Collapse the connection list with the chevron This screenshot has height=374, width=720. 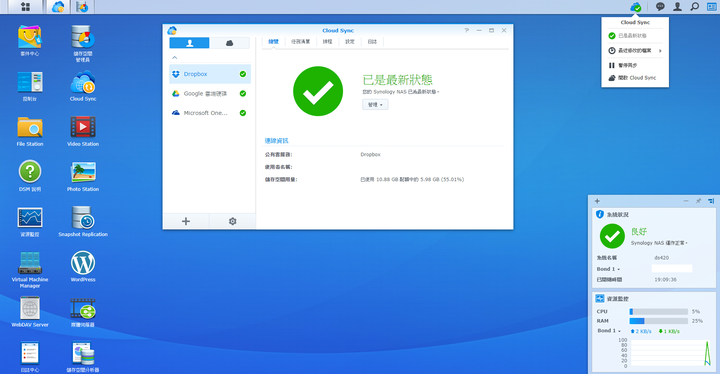coord(174,57)
